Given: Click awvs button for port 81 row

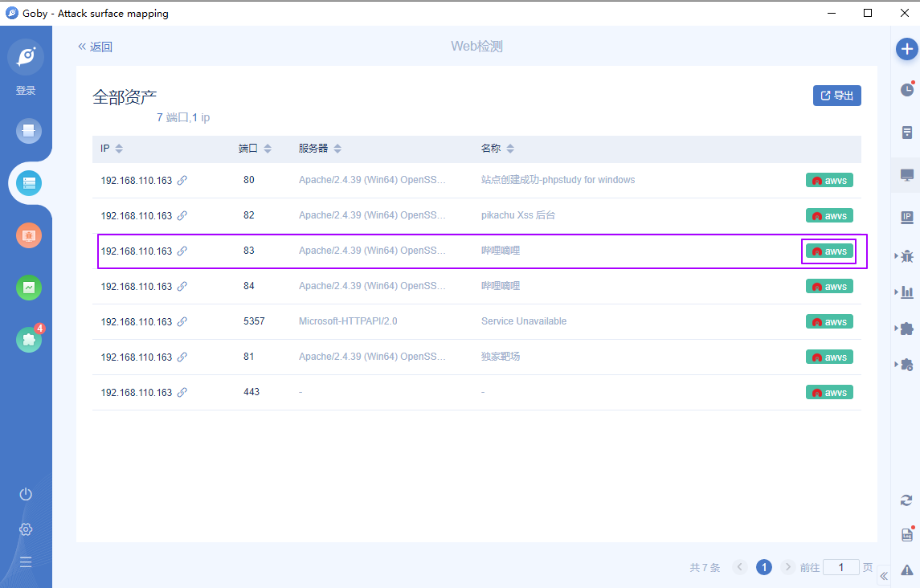Looking at the screenshot, I should click(x=829, y=357).
